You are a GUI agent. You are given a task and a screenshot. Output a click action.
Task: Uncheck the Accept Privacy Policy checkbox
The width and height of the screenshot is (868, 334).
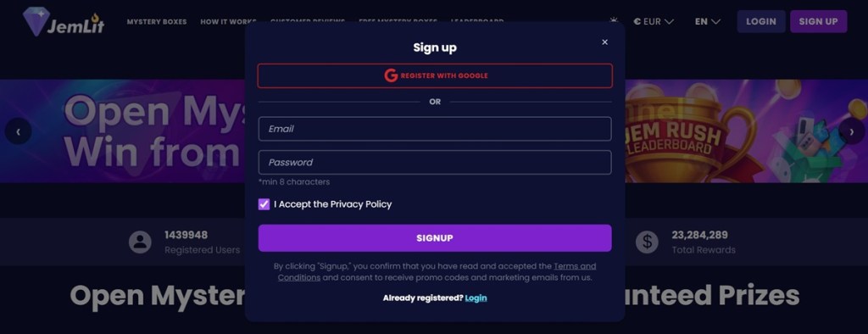tap(264, 204)
